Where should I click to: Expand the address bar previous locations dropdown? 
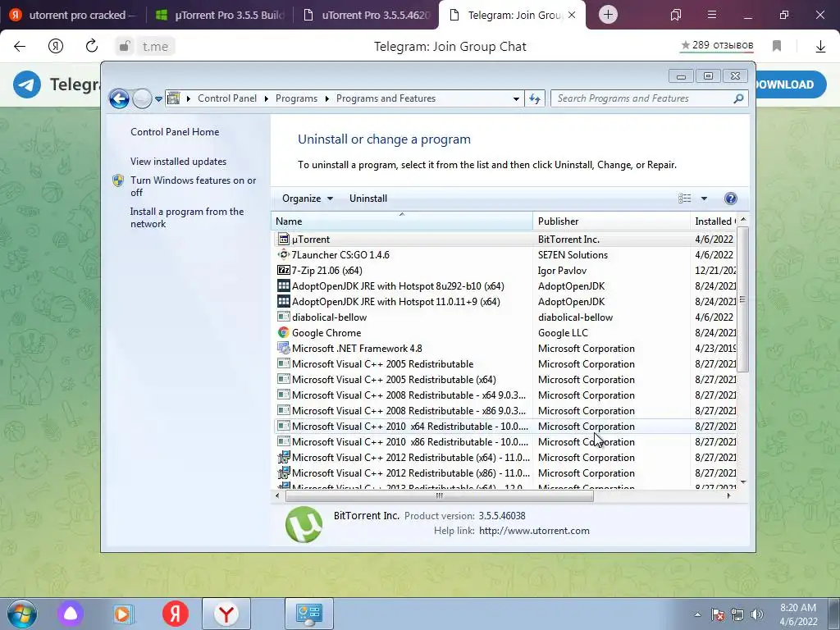(x=516, y=98)
